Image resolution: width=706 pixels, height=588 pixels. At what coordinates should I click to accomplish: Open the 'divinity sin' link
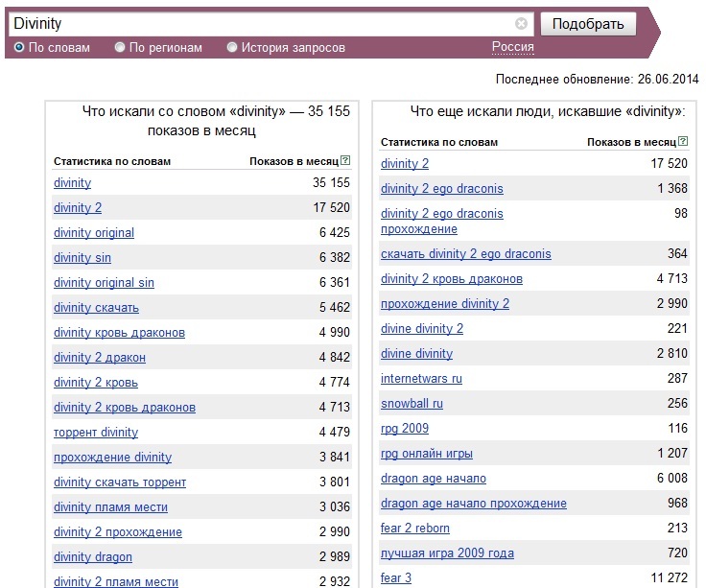click(82, 257)
